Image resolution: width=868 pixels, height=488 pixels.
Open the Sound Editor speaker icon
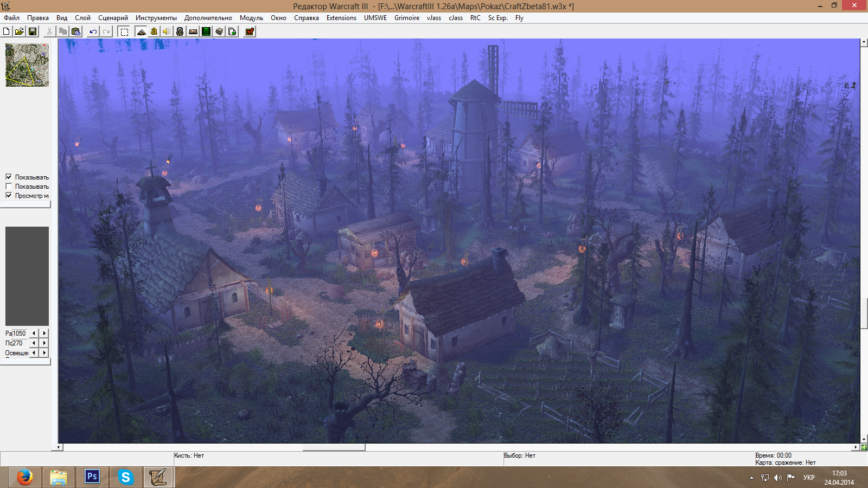pos(167,31)
